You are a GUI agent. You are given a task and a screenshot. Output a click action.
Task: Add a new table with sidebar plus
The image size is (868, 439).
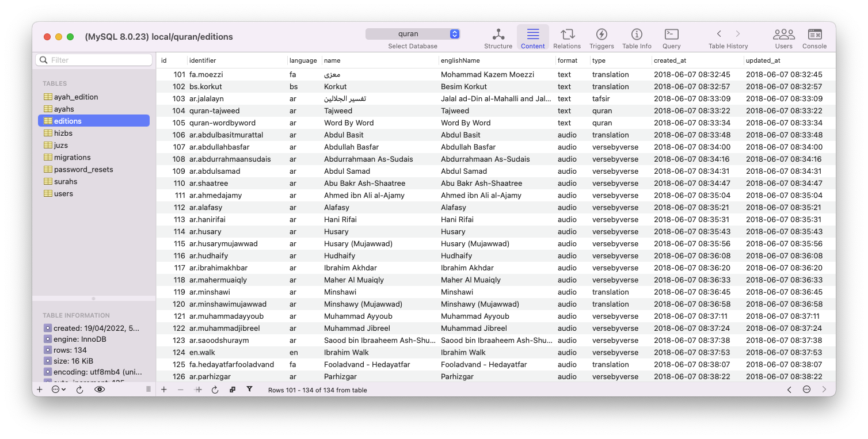tap(40, 390)
